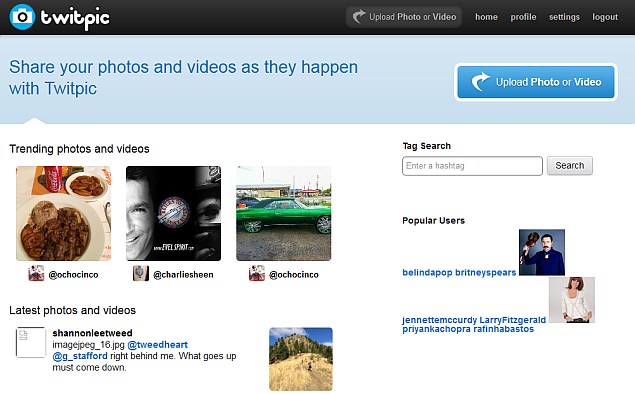This screenshot has width=635, height=394.
Task: Open the latest hillside photo thumbnail
Action: click(x=301, y=359)
